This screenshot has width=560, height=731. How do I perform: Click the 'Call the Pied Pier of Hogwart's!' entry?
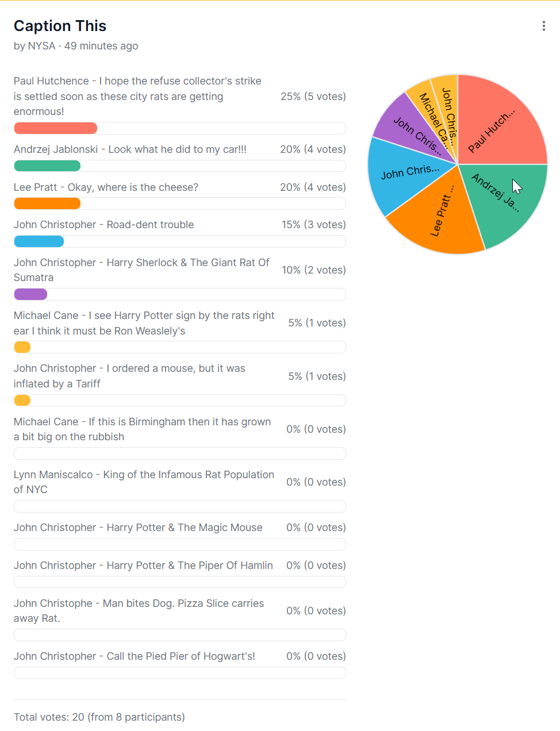[134, 656]
